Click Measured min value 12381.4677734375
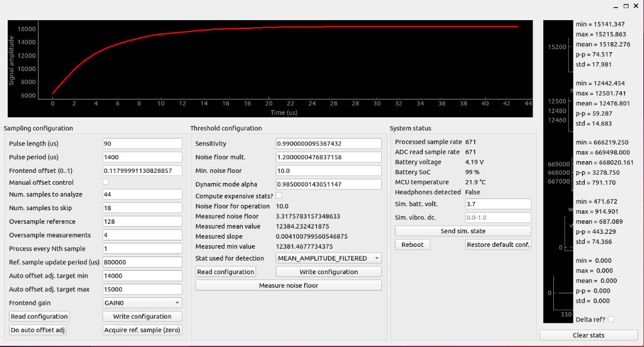644x347 pixels. tap(304, 246)
